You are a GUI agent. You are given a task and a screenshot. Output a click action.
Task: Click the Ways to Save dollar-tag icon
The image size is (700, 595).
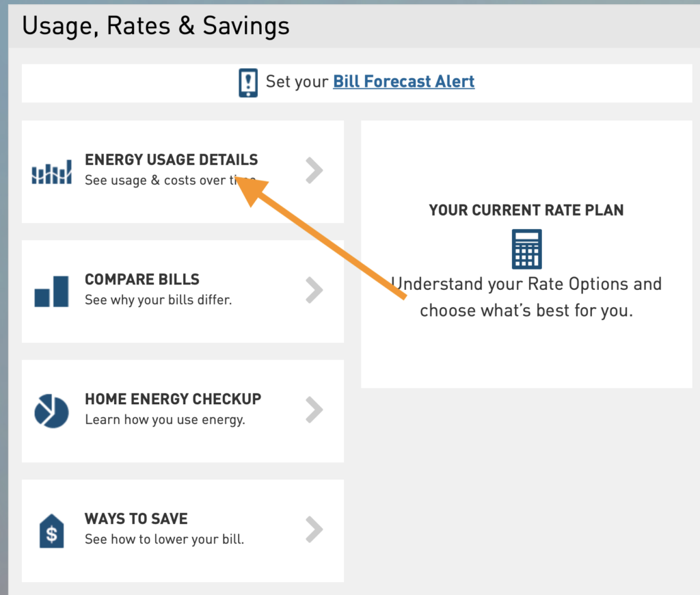51,531
